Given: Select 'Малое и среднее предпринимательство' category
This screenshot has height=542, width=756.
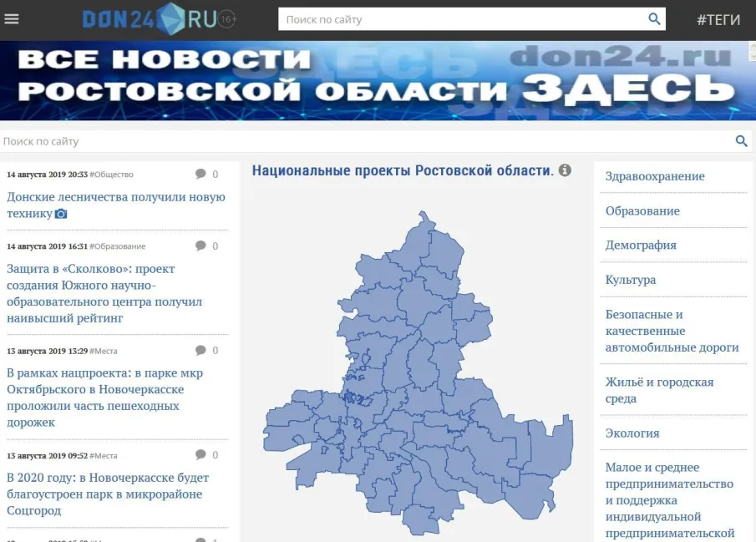Looking at the screenshot, I should tap(670, 500).
